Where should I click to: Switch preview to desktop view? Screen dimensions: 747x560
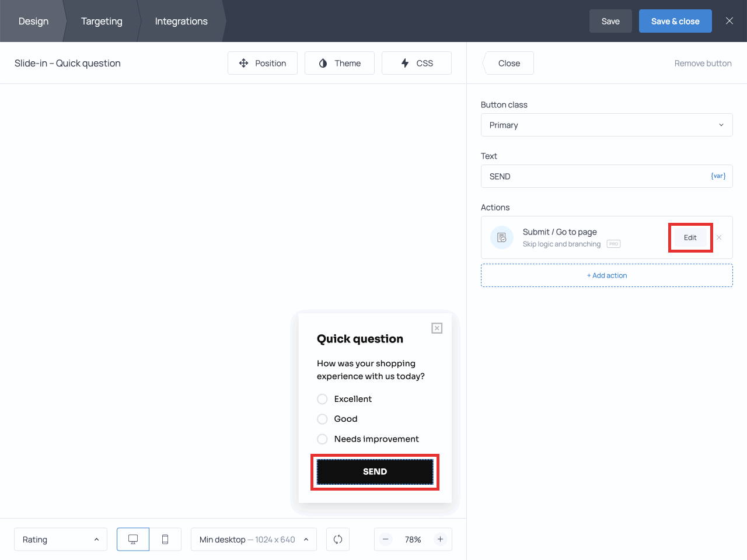click(132, 539)
